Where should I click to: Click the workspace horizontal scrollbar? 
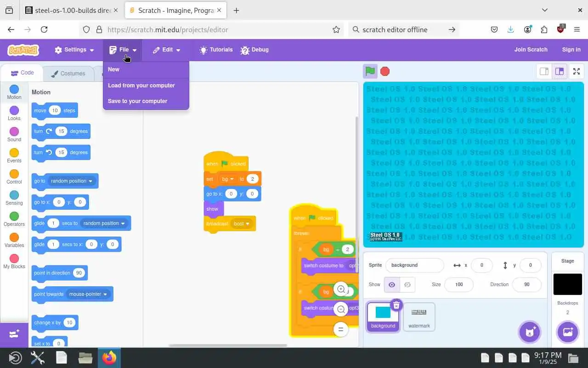tap(228, 345)
